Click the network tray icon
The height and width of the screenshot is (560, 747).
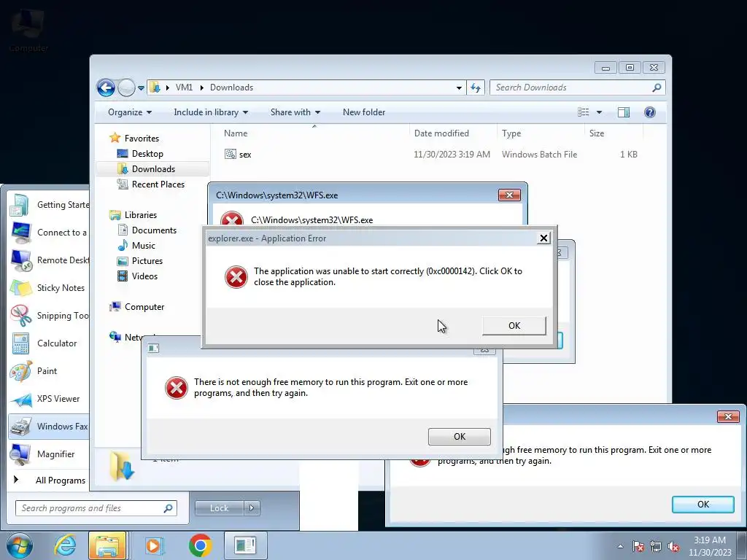pyautogui.click(x=656, y=546)
